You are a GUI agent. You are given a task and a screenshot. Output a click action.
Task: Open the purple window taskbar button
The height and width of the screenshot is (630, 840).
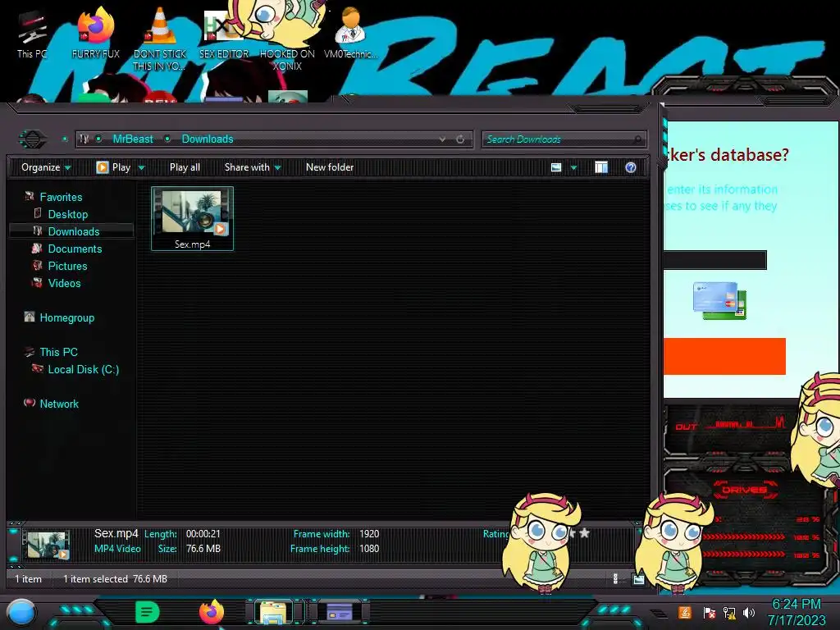pyautogui.click(x=340, y=612)
